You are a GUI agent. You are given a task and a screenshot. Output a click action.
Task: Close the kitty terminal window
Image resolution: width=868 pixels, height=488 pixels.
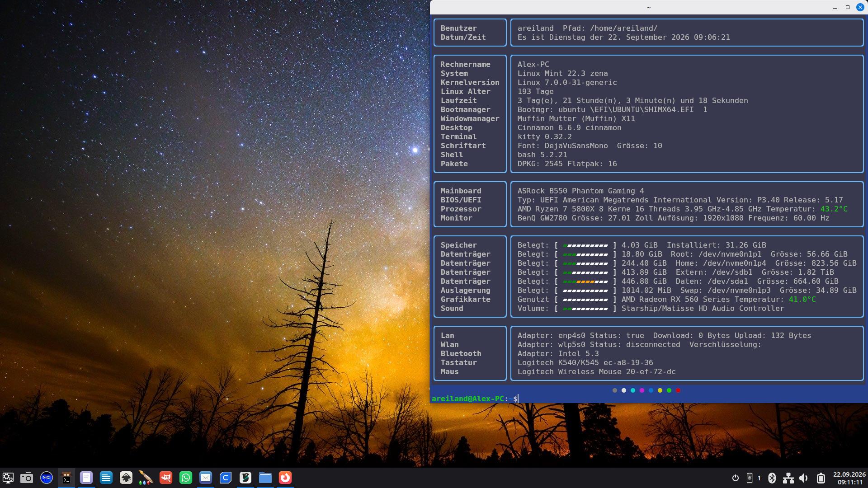(x=860, y=7)
